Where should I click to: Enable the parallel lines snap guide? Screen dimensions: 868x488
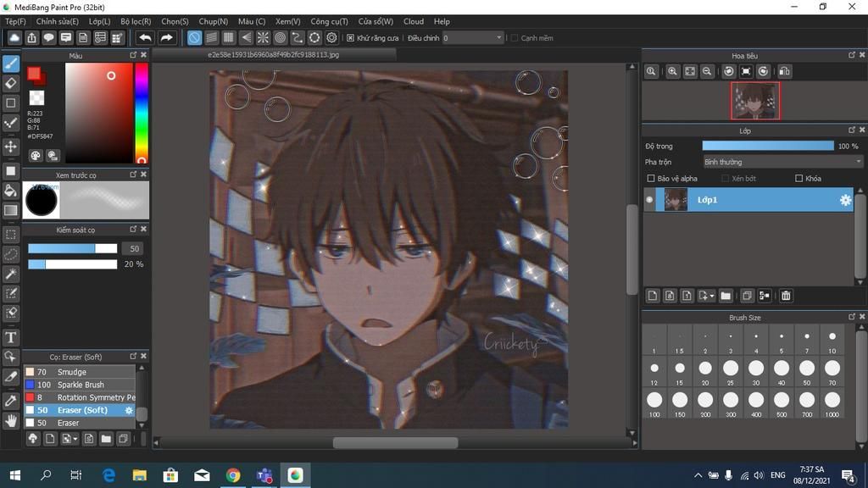pyautogui.click(x=211, y=37)
